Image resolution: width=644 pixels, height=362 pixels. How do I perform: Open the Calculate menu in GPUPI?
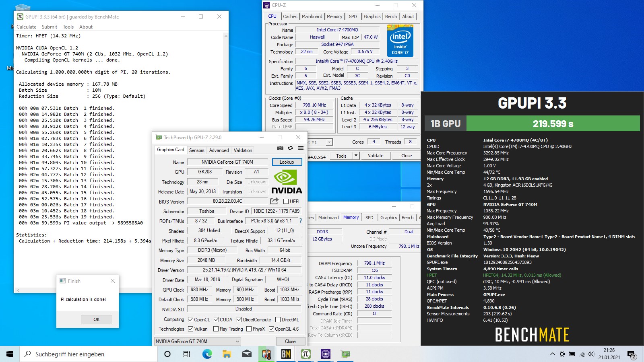[x=27, y=27]
